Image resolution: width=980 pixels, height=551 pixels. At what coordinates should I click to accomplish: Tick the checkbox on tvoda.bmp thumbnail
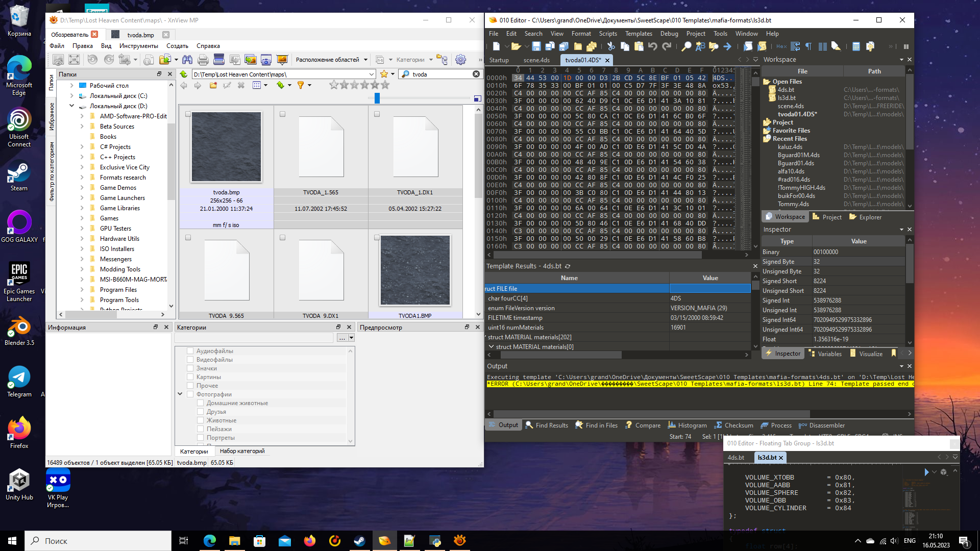(x=188, y=114)
